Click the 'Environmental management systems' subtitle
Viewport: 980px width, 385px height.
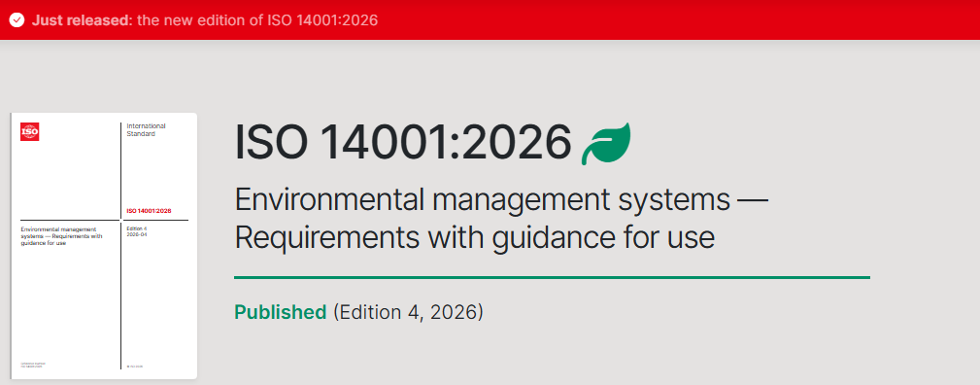click(500, 200)
